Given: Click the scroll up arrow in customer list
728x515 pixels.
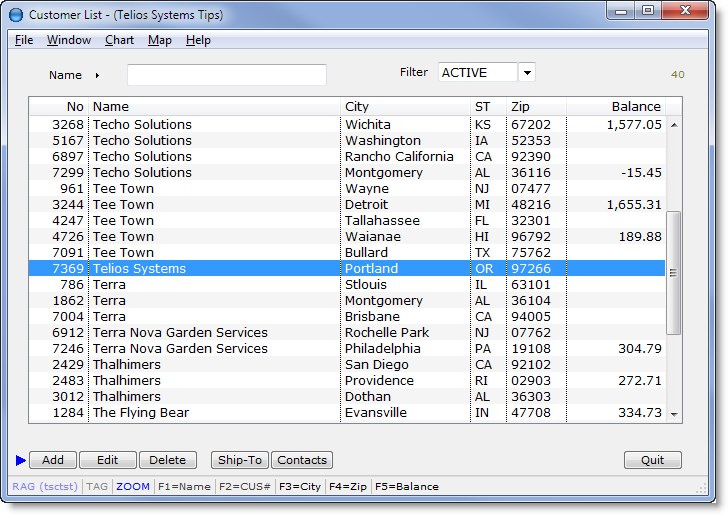Looking at the screenshot, I should click(x=673, y=126).
